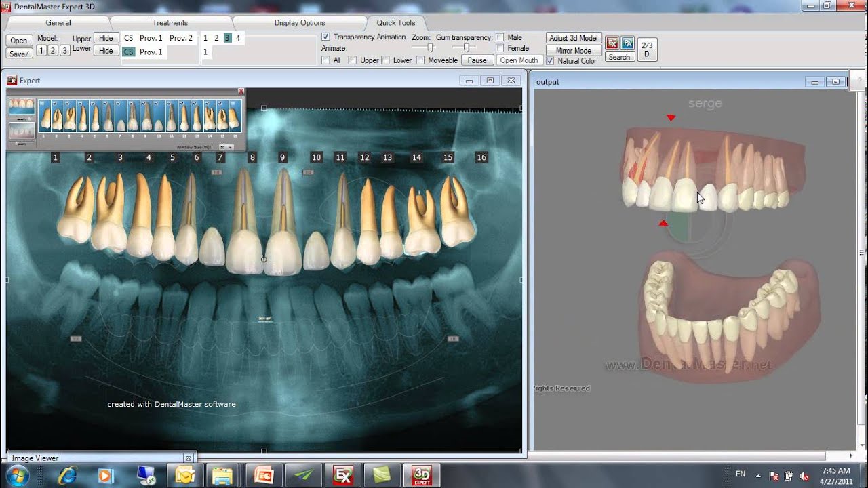Viewport: 868px width, 488px height.
Task: Click the 3D Expert taskbar icon
Action: tap(422, 476)
